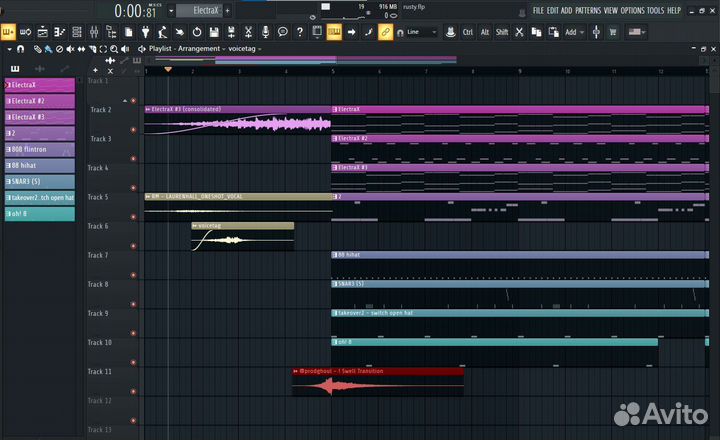
Task: Click the save project disk icon
Action: [x=214, y=32]
